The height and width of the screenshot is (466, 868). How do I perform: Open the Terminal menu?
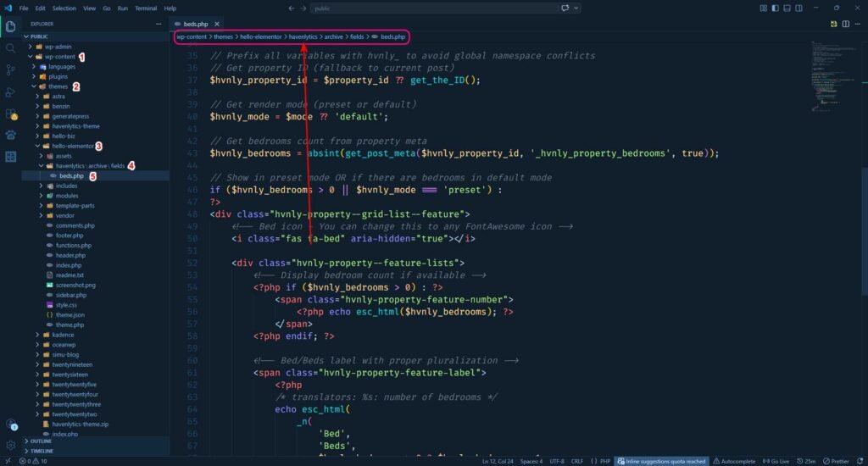[x=146, y=8]
